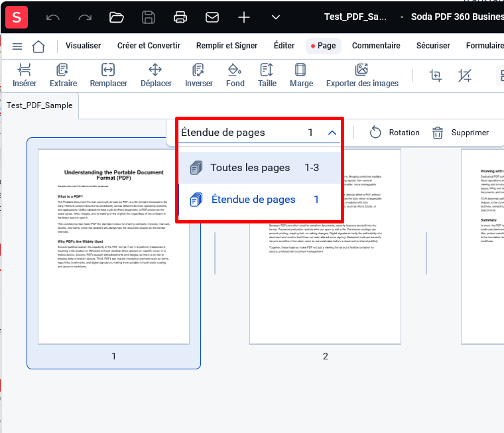Send the document by email
The image size is (504, 433).
(212, 17)
